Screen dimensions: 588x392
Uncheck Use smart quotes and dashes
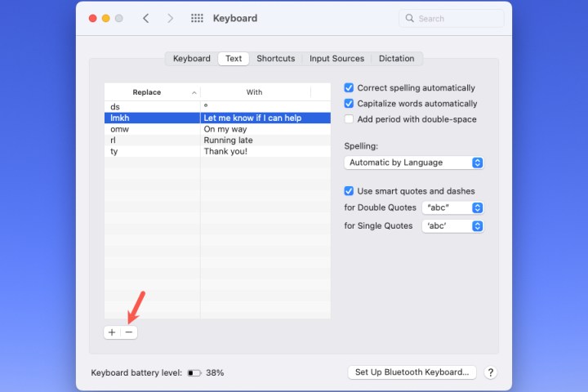(350, 191)
